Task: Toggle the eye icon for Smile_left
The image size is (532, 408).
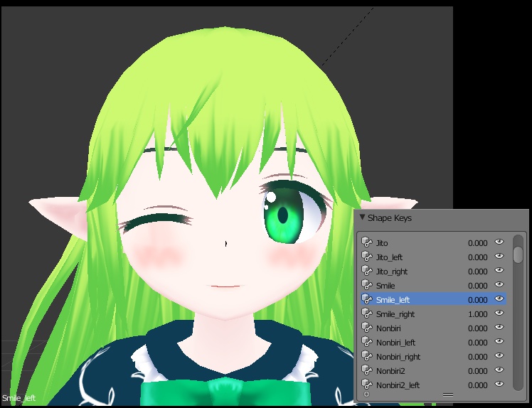Action: pyautogui.click(x=499, y=299)
